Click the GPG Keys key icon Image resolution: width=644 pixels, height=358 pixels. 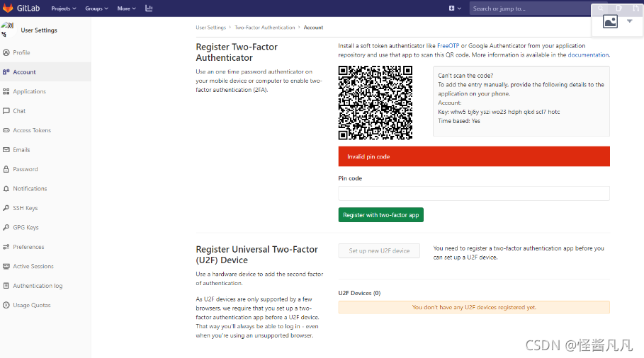[x=6, y=227]
